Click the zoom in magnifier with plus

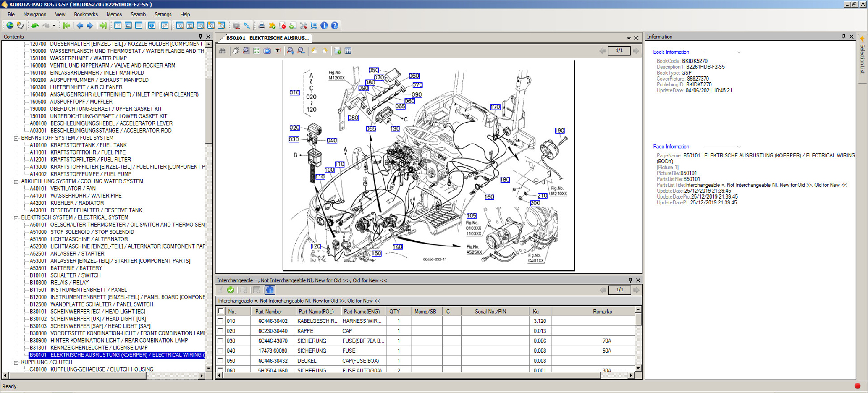(x=290, y=51)
